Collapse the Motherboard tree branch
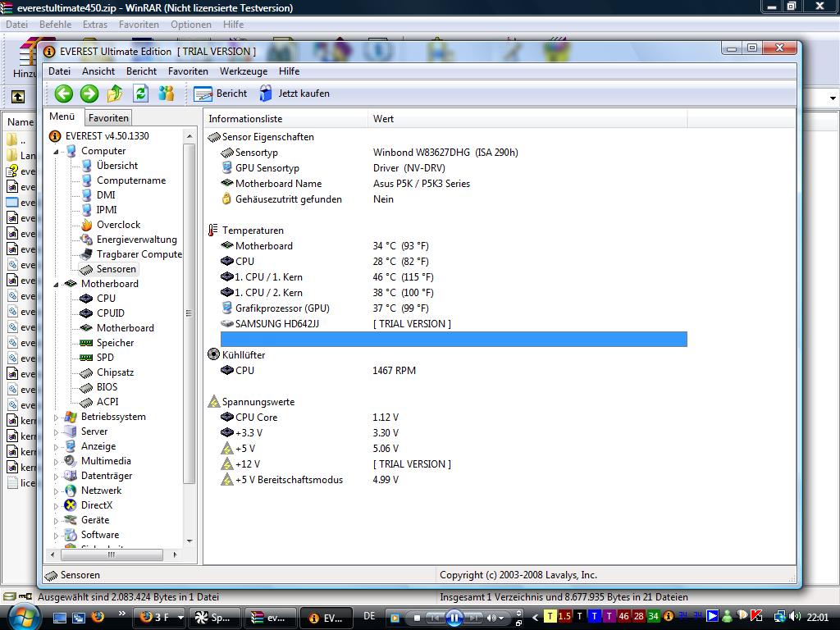Viewport: 840px width, 630px height. pos(57,285)
